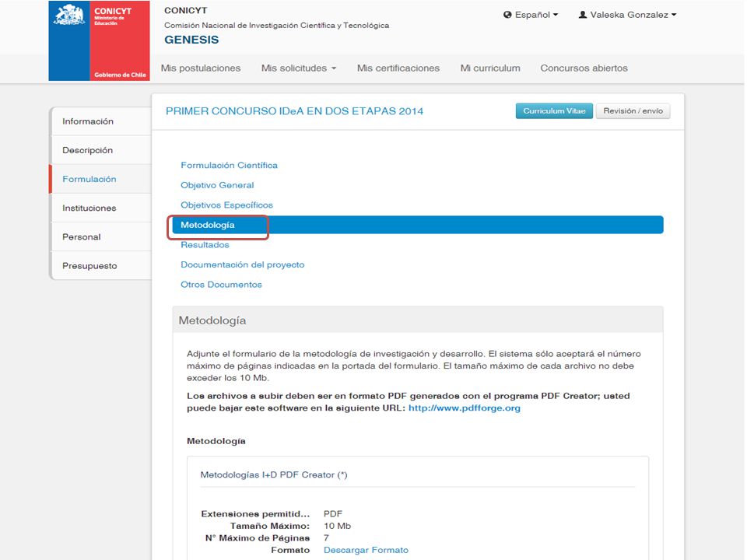Click the bold 'Metodología' subsection label

tap(216, 441)
